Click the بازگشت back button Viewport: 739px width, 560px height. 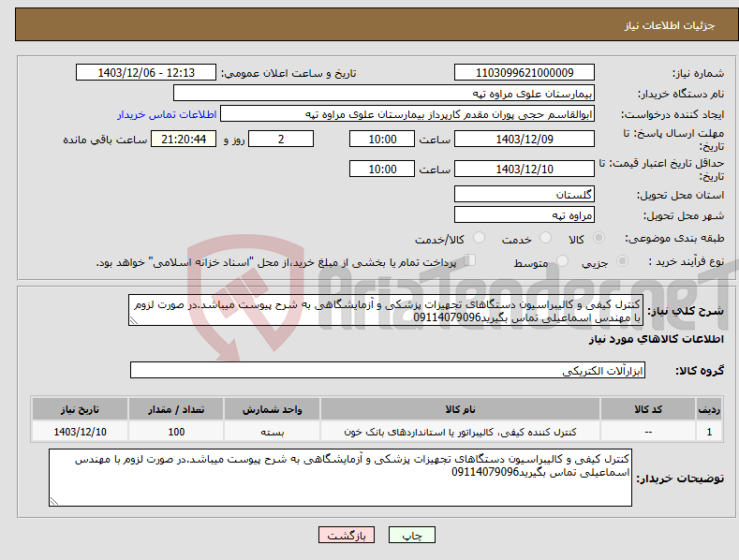pyautogui.click(x=347, y=535)
